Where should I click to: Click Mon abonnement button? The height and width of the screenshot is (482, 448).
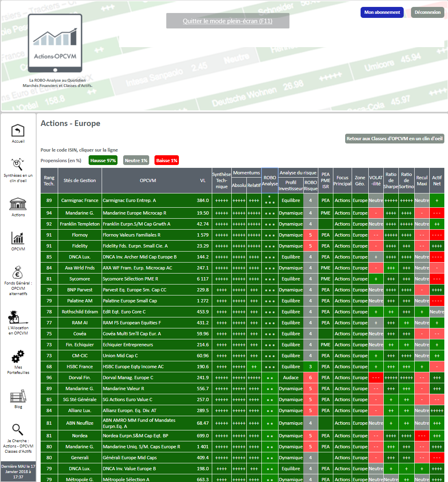click(x=382, y=12)
